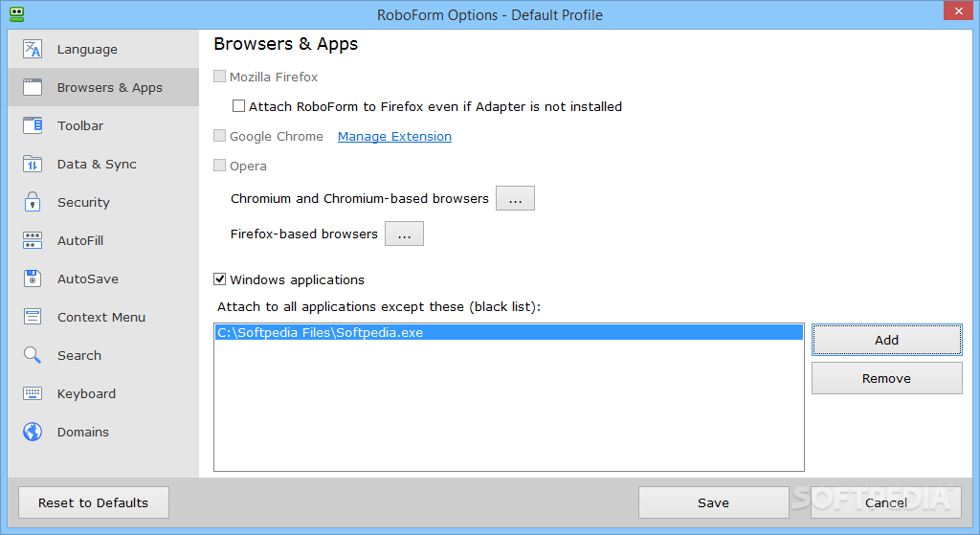Open Chromium-based browsers ellipsis button
The image size is (980, 535).
515,198
